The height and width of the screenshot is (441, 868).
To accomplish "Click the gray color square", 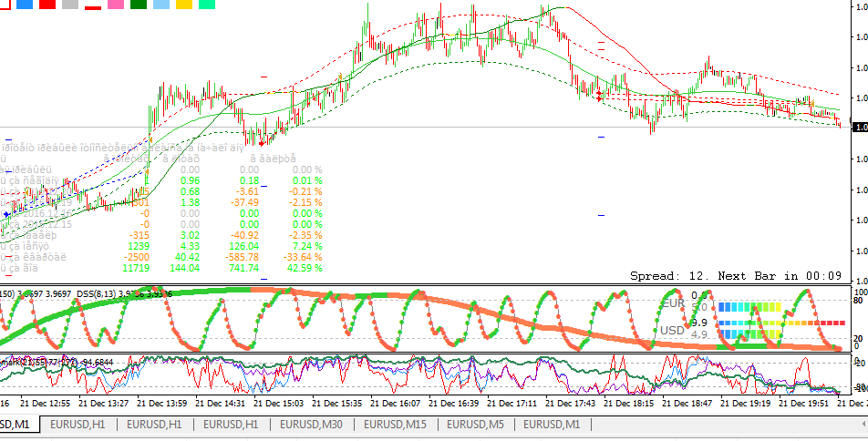I will click(x=70, y=4).
